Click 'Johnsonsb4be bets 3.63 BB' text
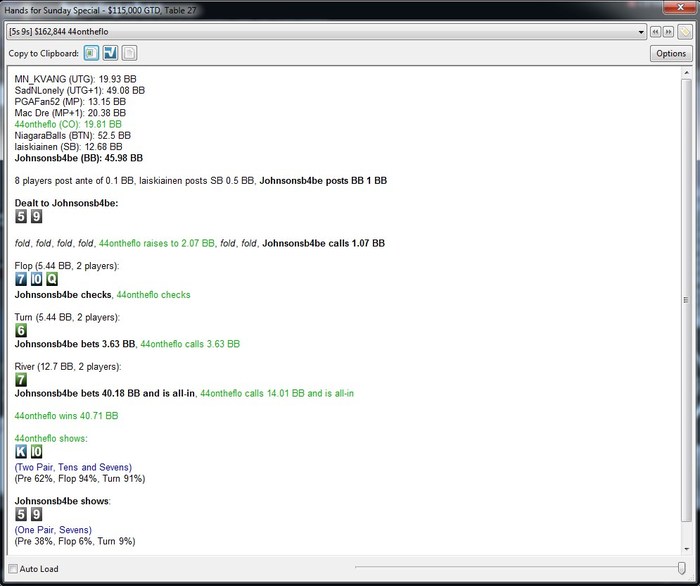700x586 pixels. pos(75,344)
